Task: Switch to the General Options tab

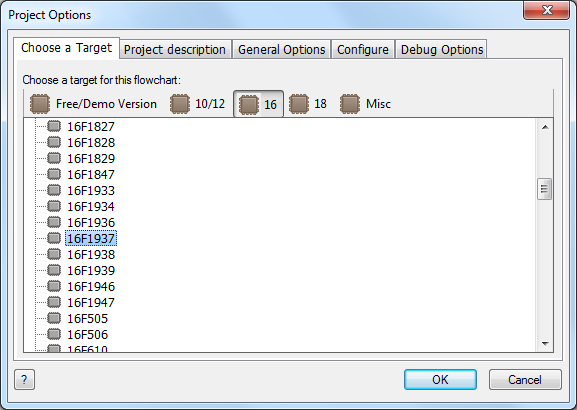Action: 282,49
